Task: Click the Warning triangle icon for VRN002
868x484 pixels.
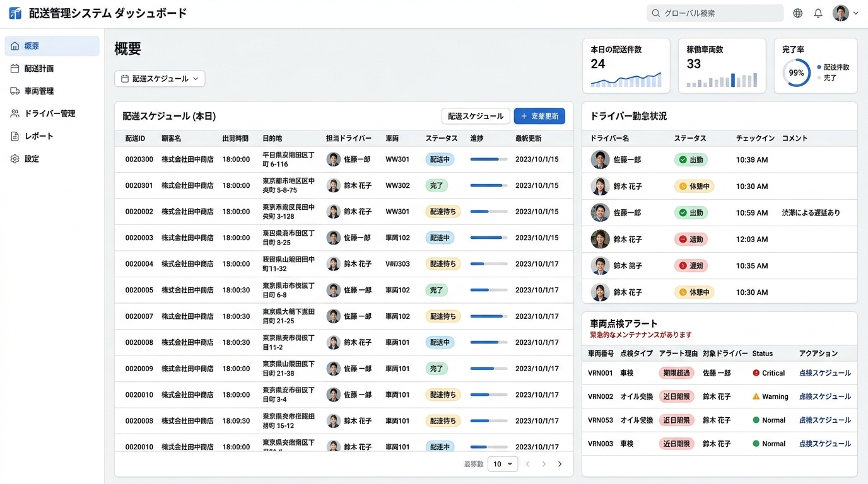Action: tap(756, 396)
